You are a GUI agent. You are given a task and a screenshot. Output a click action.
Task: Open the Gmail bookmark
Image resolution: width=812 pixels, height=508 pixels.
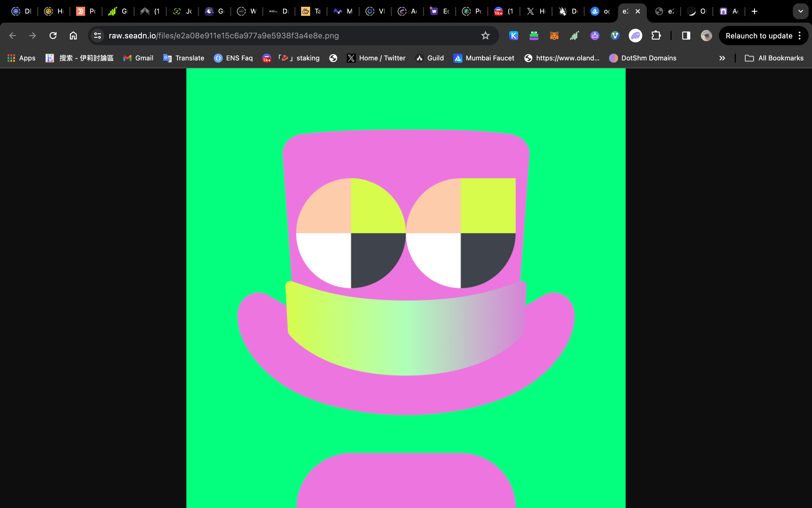[x=138, y=58]
